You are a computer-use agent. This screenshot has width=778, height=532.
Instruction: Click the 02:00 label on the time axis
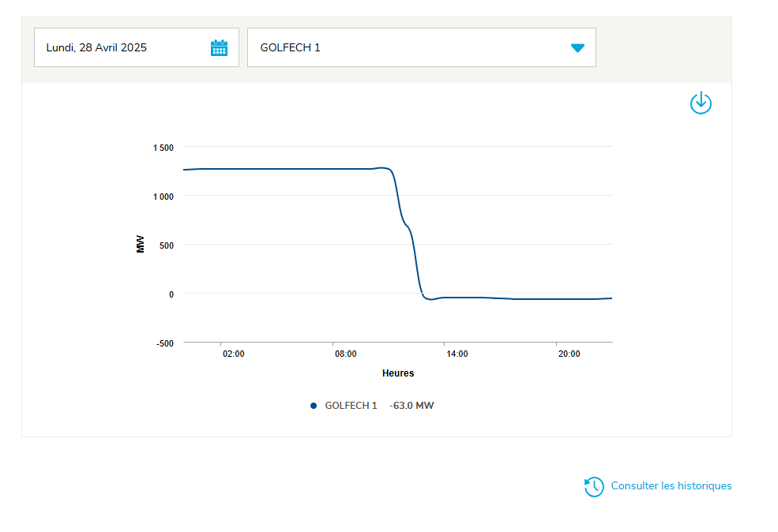[x=233, y=354]
